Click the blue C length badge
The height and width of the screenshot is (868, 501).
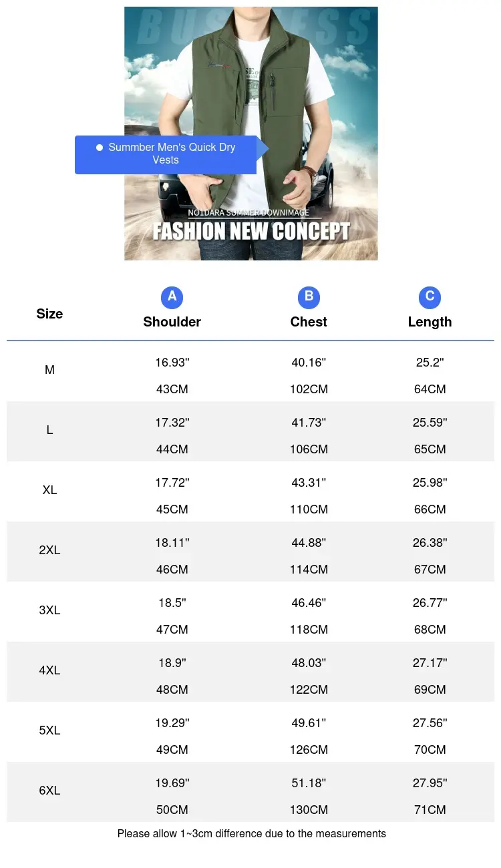pos(430,297)
